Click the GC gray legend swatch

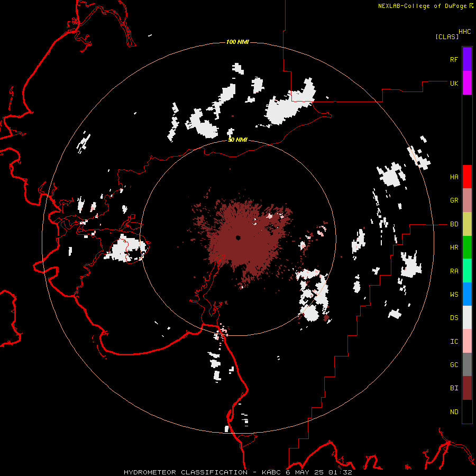click(x=467, y=364)
